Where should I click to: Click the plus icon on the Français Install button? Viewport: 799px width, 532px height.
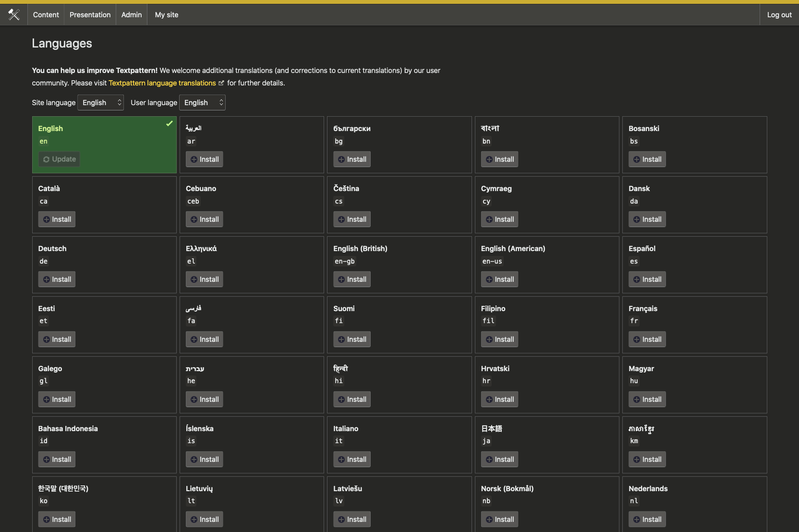click(x=636, y=339)
